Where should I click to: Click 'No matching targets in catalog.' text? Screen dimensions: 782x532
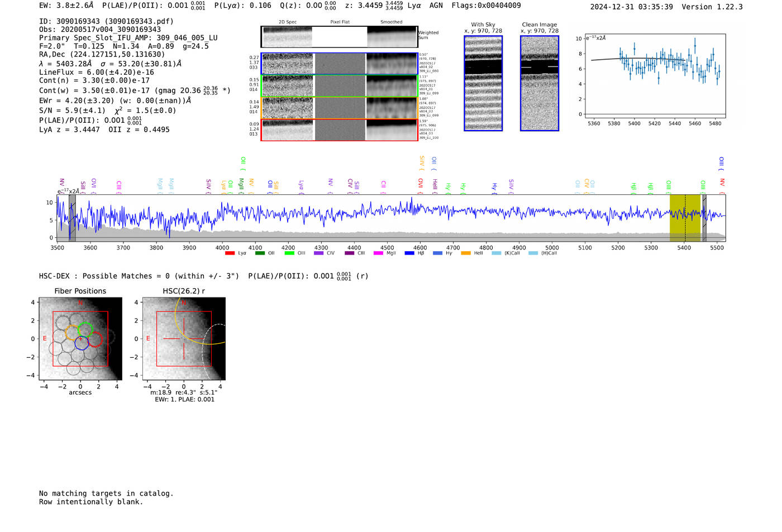(106, 493)
